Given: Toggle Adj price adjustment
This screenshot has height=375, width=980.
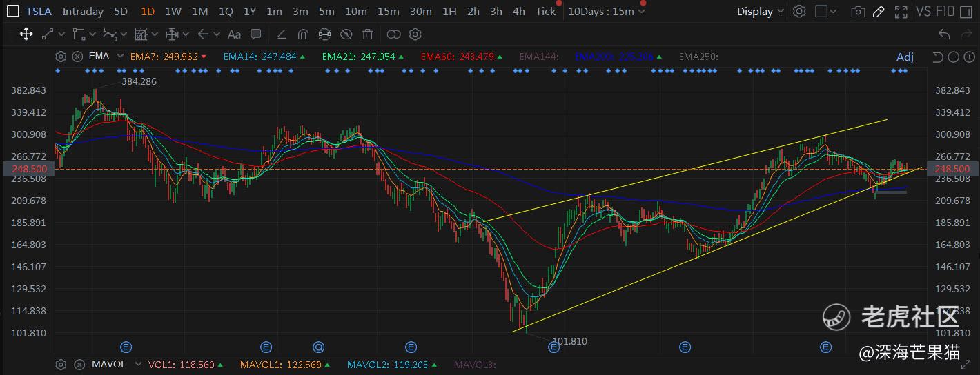Looking at the screenshot, I should (x=905, y=57).
